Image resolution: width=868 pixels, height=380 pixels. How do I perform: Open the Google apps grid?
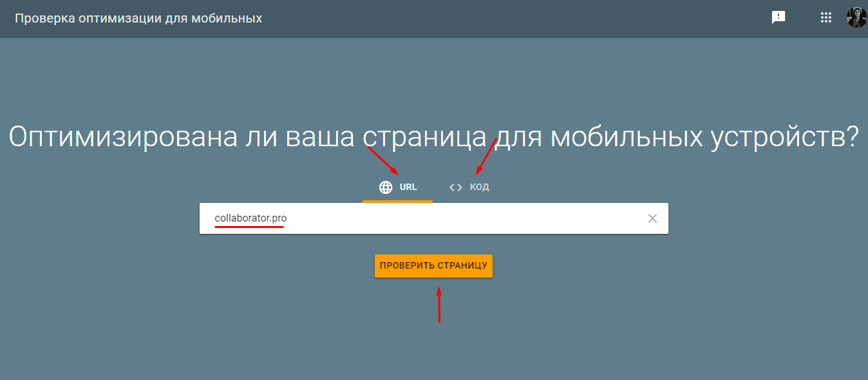coord(826,18)
